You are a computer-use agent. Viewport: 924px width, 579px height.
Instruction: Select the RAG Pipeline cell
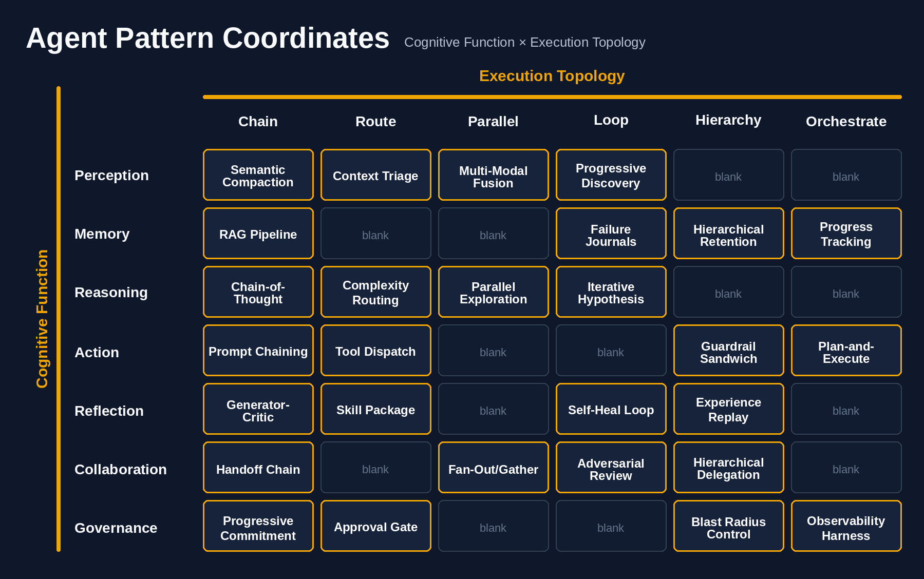[x=258, y=234]
